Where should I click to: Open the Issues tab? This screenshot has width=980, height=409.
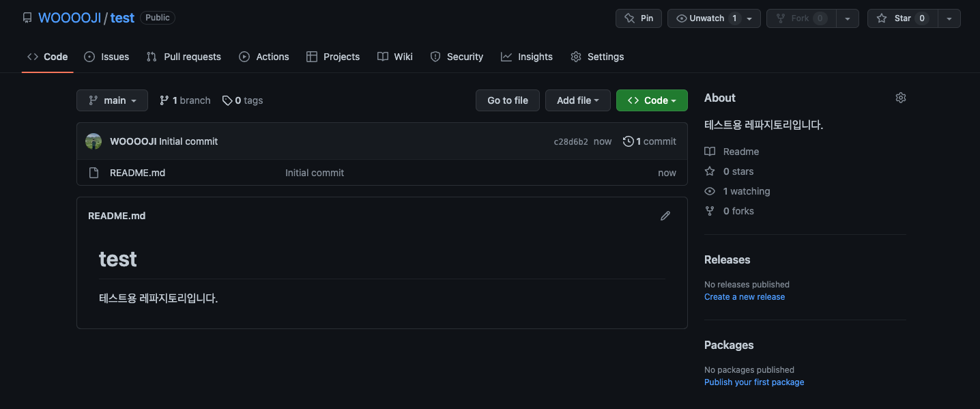pyautogui.click(x=106, y=57)
